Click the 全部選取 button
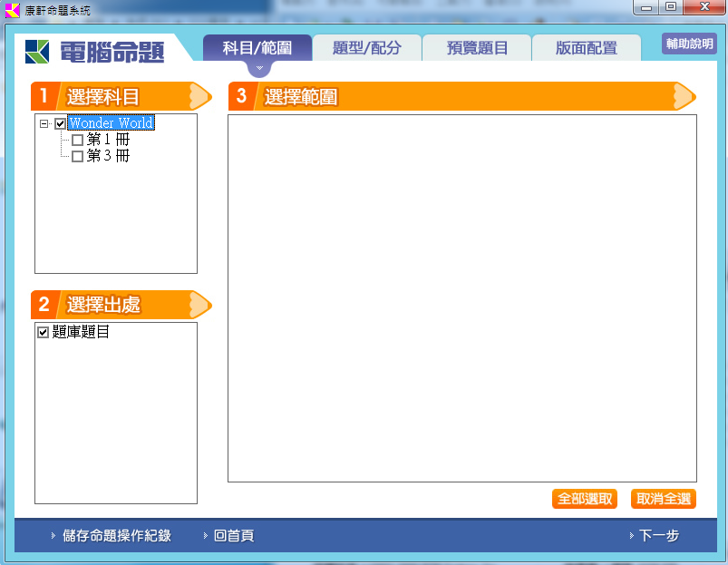The image size is (728, 565). [585, 499]
